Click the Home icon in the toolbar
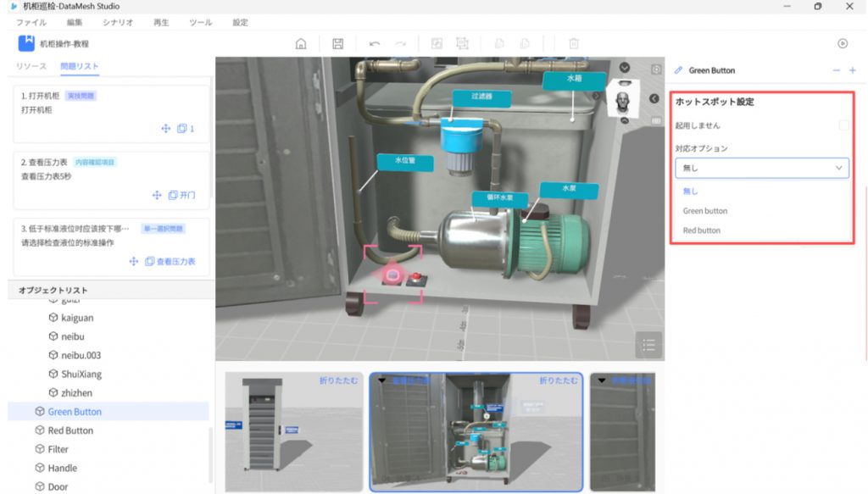 [300, 43]
